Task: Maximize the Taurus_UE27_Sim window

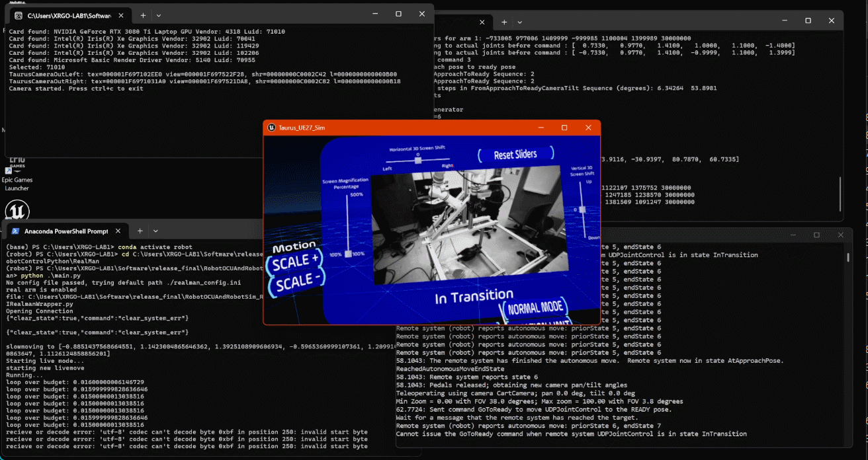Action: (x=564, y=128)
